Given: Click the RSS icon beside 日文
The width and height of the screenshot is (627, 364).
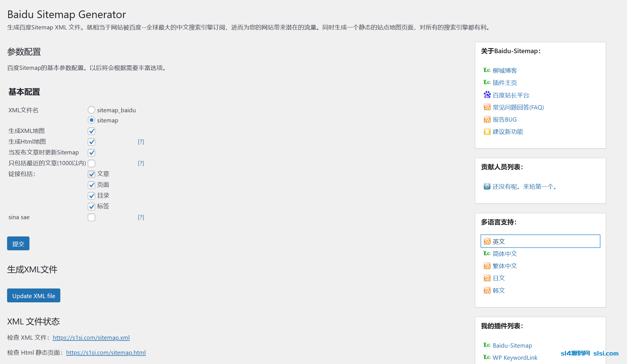Looking at the screenshot, I should tap(487, 278).
